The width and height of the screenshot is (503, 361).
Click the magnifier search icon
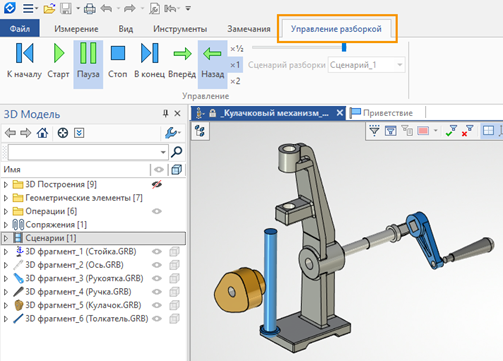tap(177, 152)
